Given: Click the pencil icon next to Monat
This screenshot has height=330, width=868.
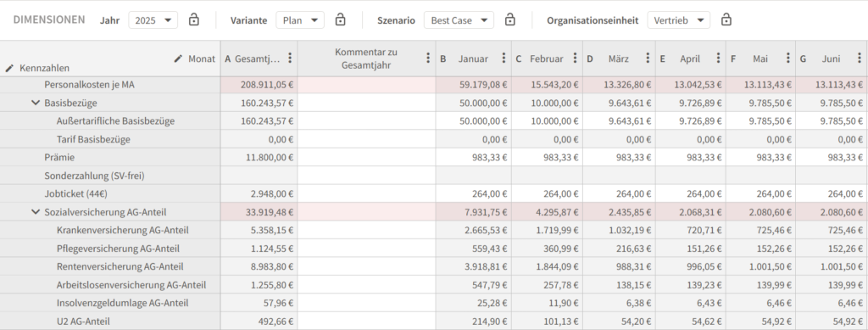Looking at the screenshot, I should click(178, 59).
